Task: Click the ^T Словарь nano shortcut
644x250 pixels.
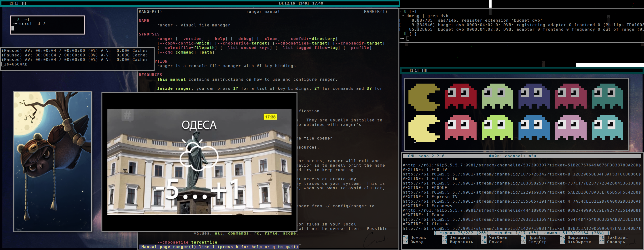Action: 612,242
